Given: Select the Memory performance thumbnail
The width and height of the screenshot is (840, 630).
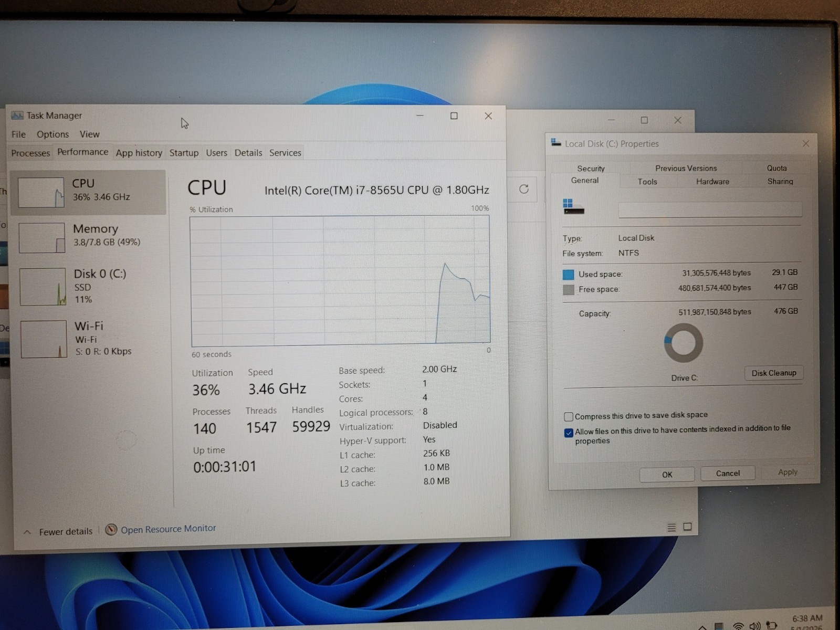Looking at the screenshot, I should click(42, 237).
